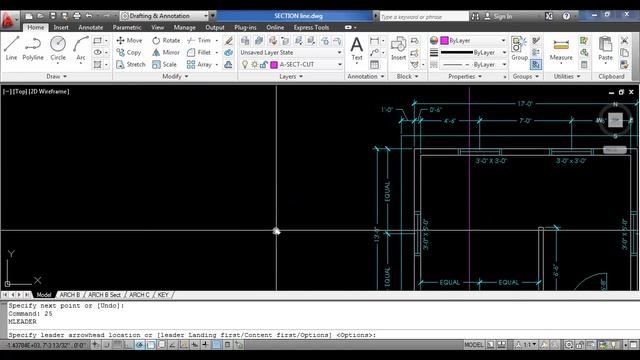Click the magenta ByLayer color swatch
The height and width of the screenshot is (360, 640).
444,40
